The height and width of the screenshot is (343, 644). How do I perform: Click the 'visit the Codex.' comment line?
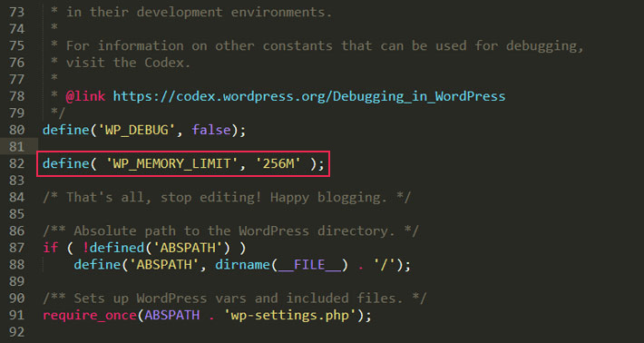click(x=121, y=63)
